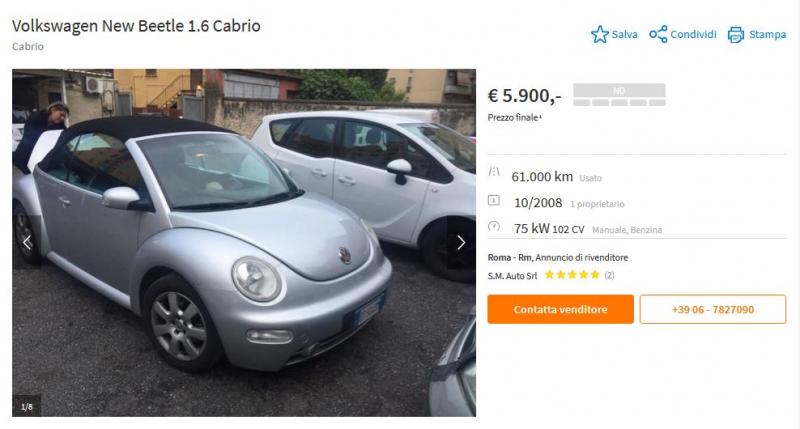800x429 pixels.
Task: Click the Prezzo finale footnote text
Action: point(514,117)
